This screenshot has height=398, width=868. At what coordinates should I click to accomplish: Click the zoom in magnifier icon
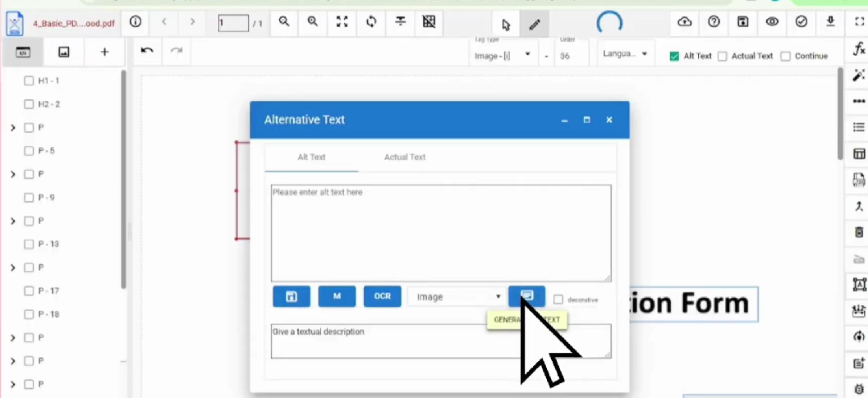tap(313, 22)
